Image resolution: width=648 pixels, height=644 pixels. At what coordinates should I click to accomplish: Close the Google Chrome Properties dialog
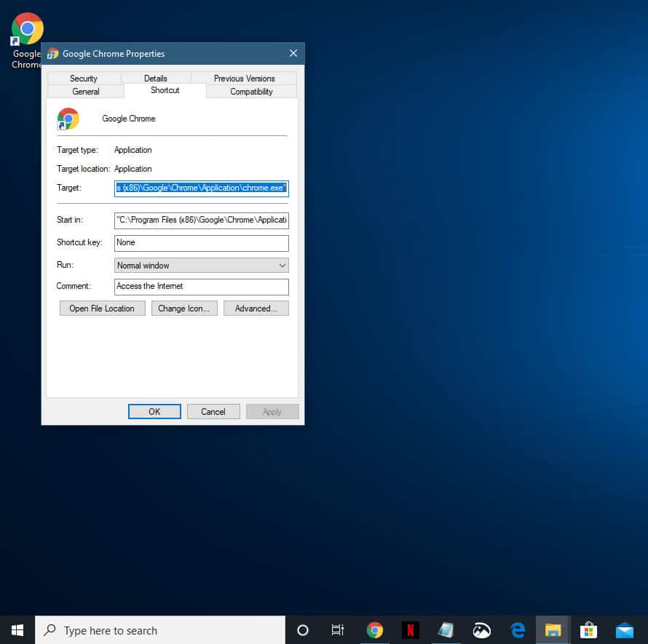(x=293, y=53)
